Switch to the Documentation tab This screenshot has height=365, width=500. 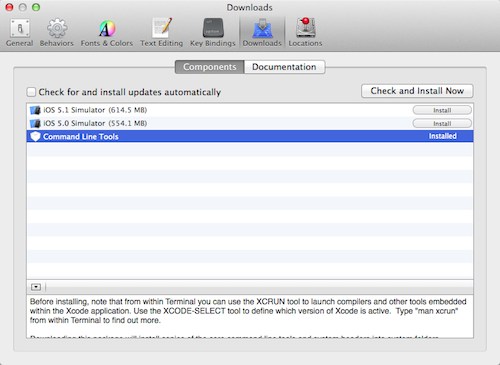(x=284, y=67)
